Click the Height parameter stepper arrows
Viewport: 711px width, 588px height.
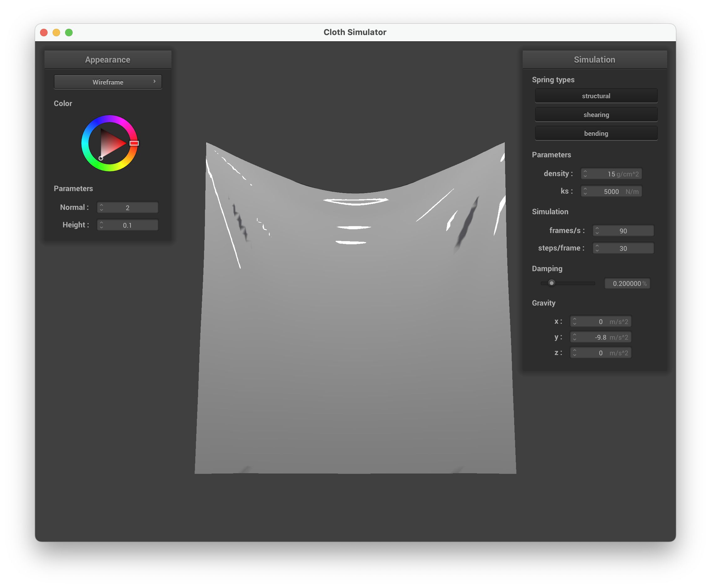(102, 225)
